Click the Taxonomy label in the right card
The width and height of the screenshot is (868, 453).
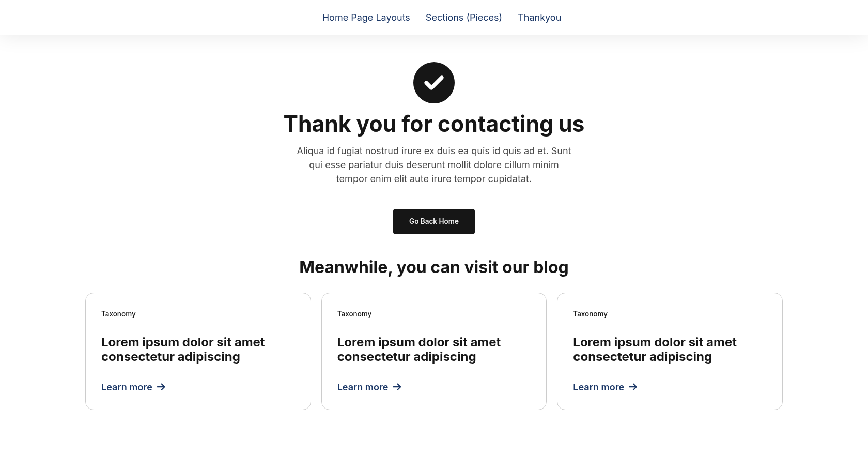590,314
